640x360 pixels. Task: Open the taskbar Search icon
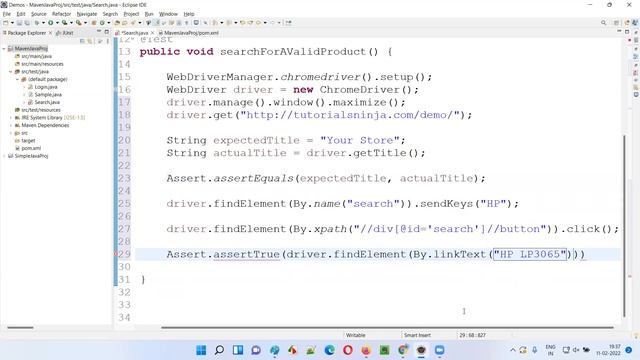219,350
